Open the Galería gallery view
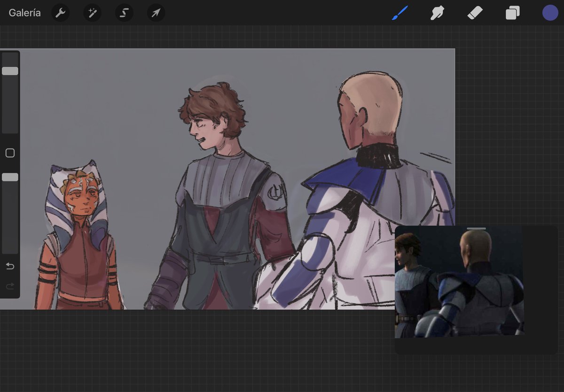 24,13
